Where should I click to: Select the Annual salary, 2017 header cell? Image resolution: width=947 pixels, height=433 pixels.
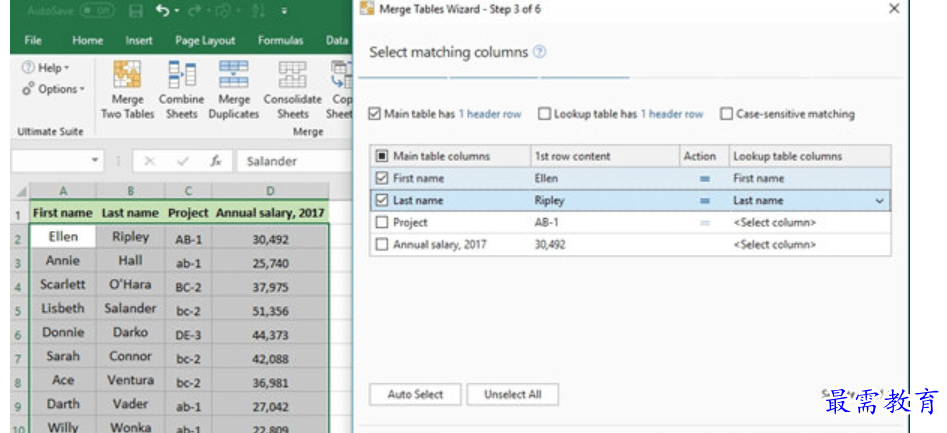coord(271,213)
